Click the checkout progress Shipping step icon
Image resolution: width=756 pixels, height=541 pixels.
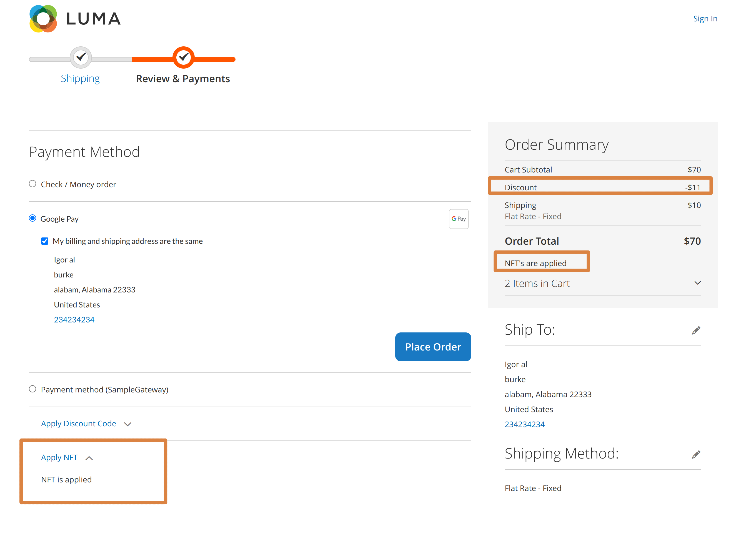(x=80, y=57)
